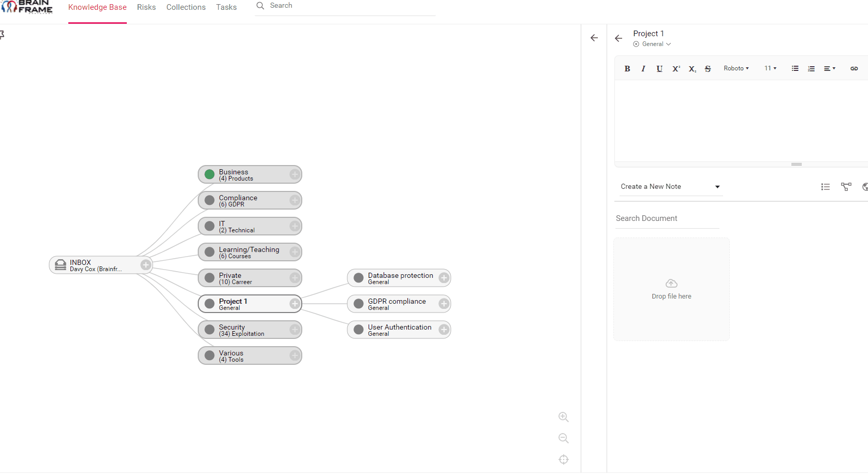Add child to Security node
868x475 pixels.
pos(295,330)
